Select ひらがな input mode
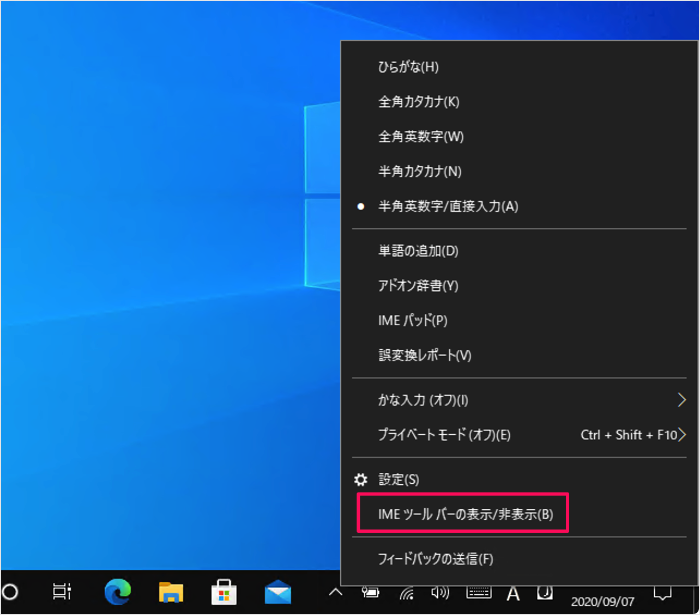The image size is (700, 615). tap(408, 67)
